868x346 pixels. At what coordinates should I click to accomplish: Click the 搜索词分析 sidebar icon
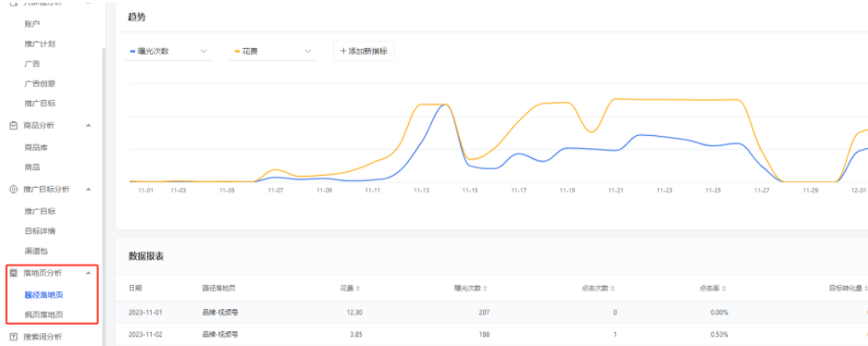[x=14, y=337]
